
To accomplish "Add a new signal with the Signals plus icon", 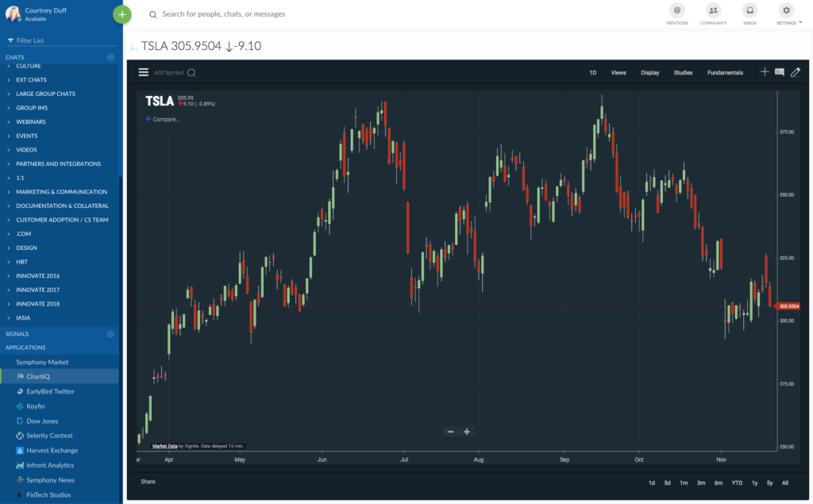I will (110, 334).
